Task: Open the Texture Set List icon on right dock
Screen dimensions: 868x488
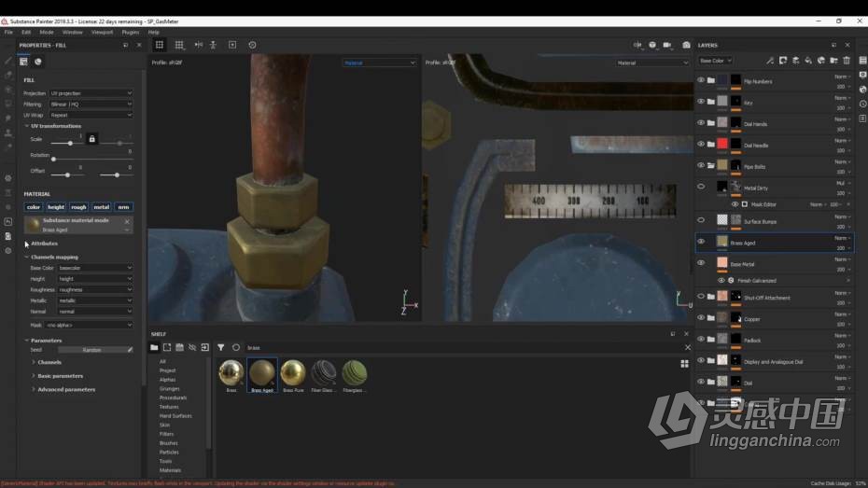Action: pyautogui.click(x=862, y=60)
